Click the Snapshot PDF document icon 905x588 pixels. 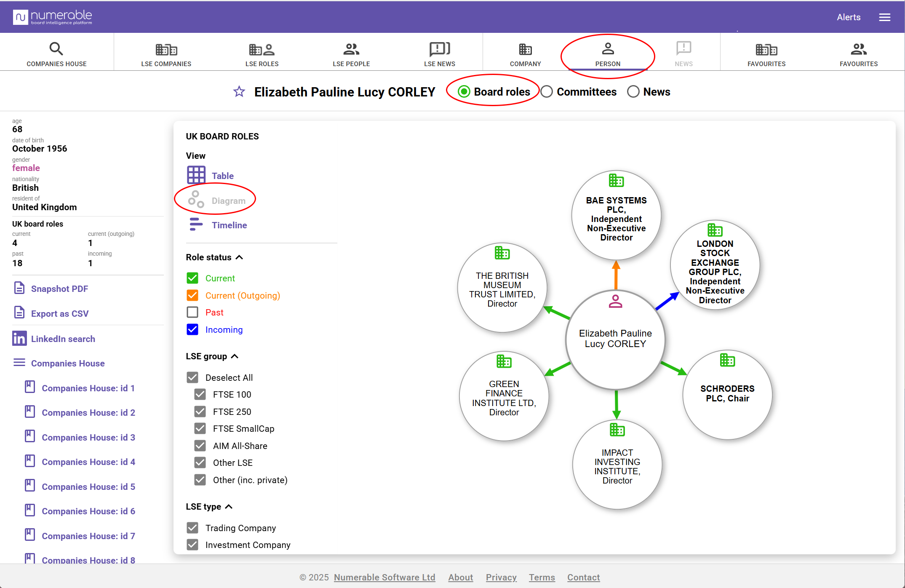[x=19, y=288]
